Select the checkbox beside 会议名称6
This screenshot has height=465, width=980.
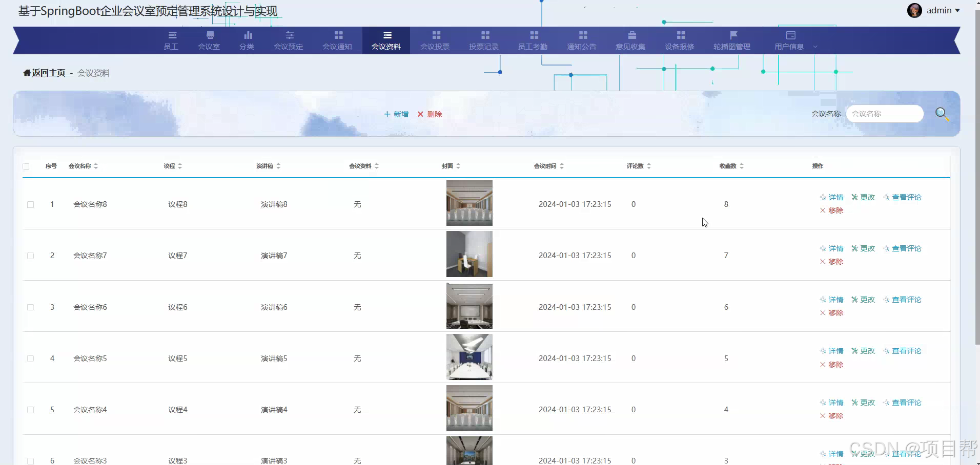pos(31,307)
